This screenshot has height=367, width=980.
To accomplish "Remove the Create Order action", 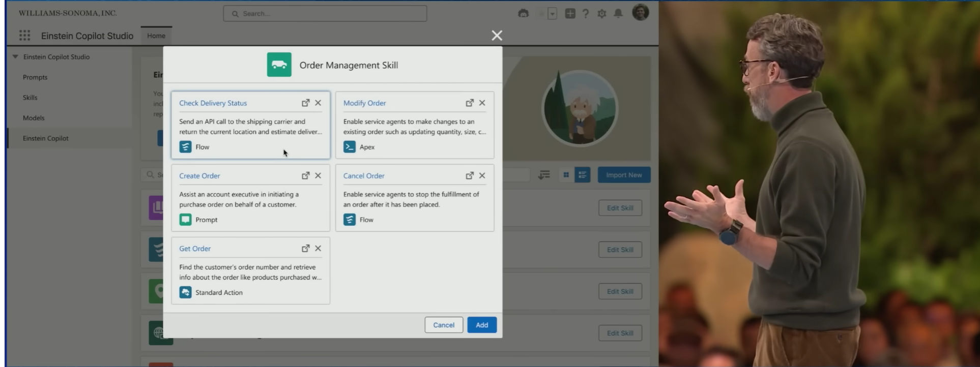I will 318,175.
